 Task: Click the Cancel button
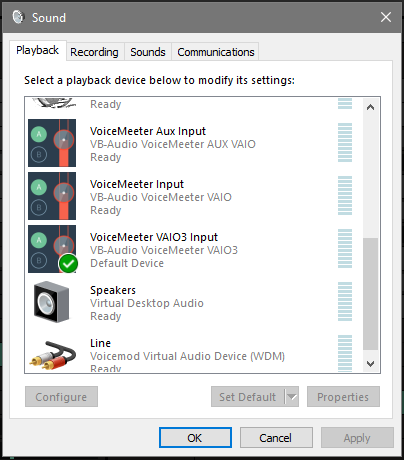click(276, 438)
